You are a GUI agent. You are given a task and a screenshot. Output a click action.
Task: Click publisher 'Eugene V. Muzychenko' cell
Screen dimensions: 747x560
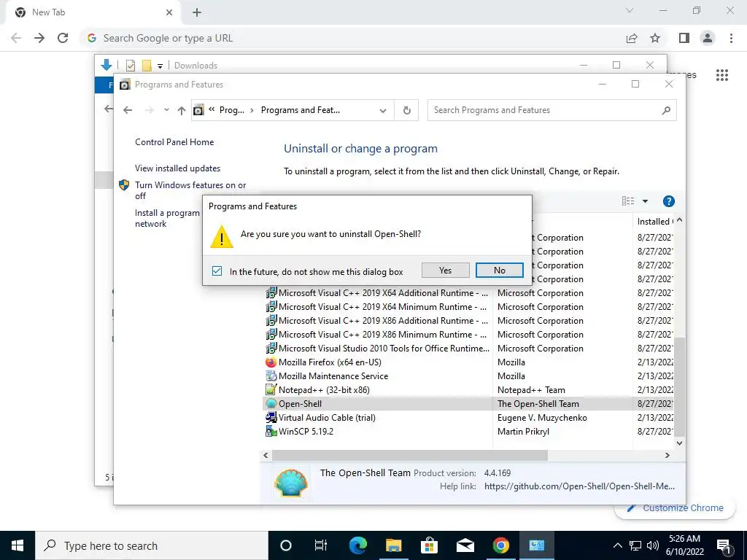click(x=542, y=418)
